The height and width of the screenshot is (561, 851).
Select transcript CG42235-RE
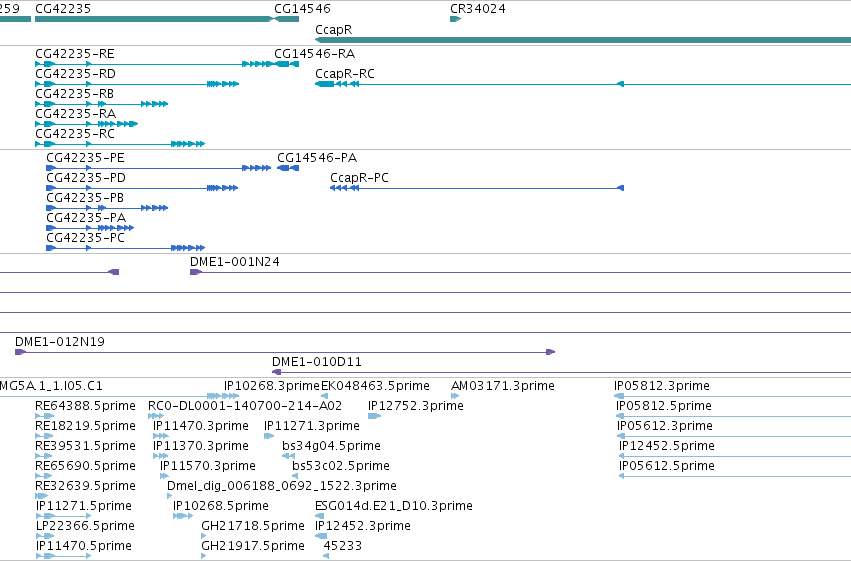pos(154,64)
